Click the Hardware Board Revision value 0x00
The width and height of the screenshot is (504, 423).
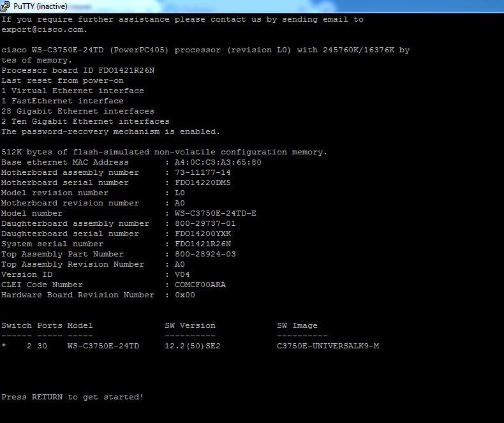pos(185,295)
